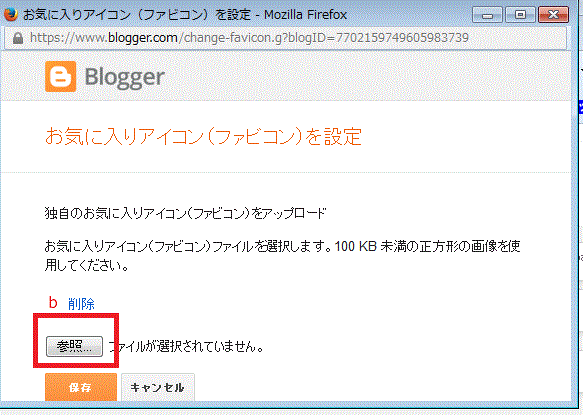Viewport: 583px width, 415px height.
Task: Click the ファイルが選択されていません file label
Action: [186, 347]
